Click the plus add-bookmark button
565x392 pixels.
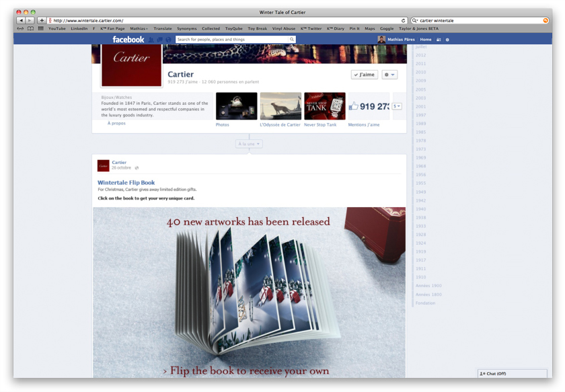tap(42, 21)
